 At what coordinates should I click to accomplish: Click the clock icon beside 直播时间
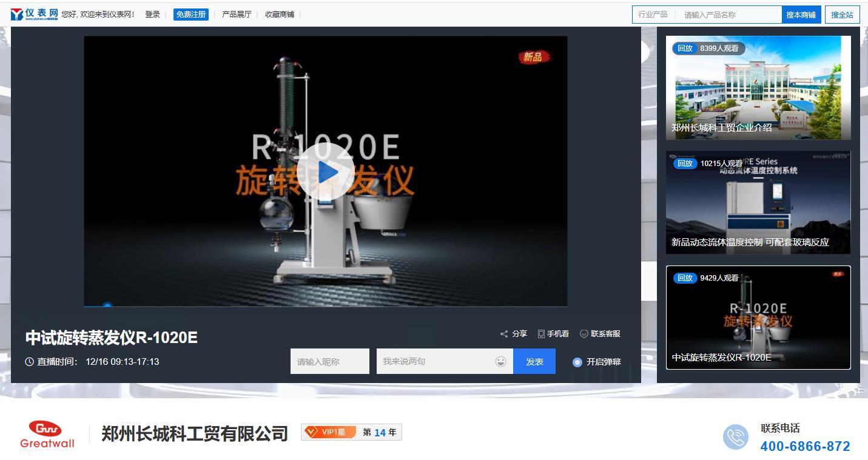click(29, 362)
